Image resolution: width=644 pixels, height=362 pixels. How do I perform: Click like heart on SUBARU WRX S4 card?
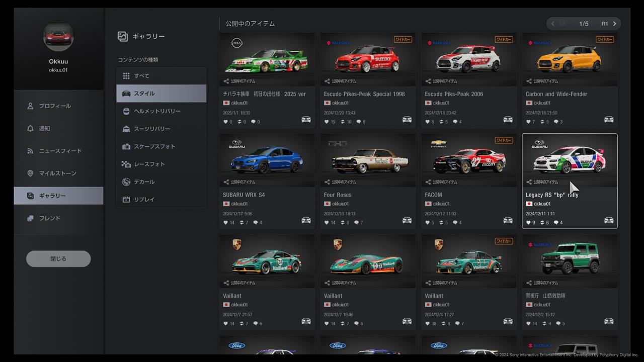point(225,223)
